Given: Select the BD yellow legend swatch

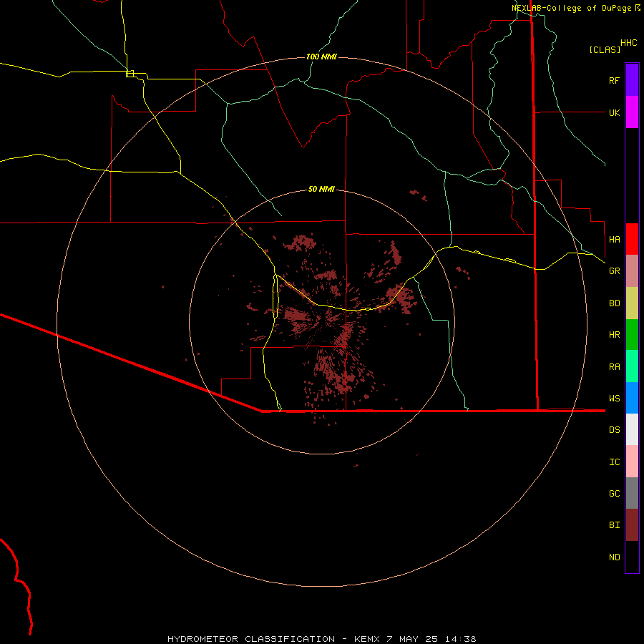Looking at the screenshot, I should click(x=632, y=303).
